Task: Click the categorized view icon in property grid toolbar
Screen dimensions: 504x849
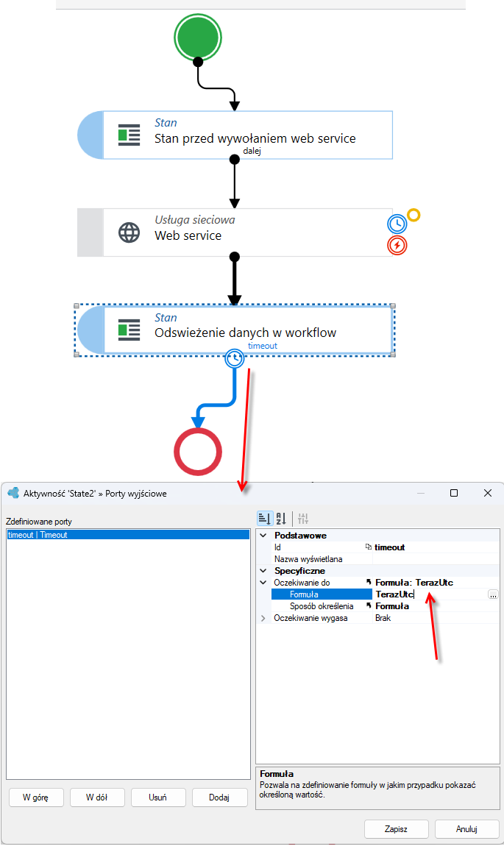Action: pyautogui.click(x=265, y=519)
